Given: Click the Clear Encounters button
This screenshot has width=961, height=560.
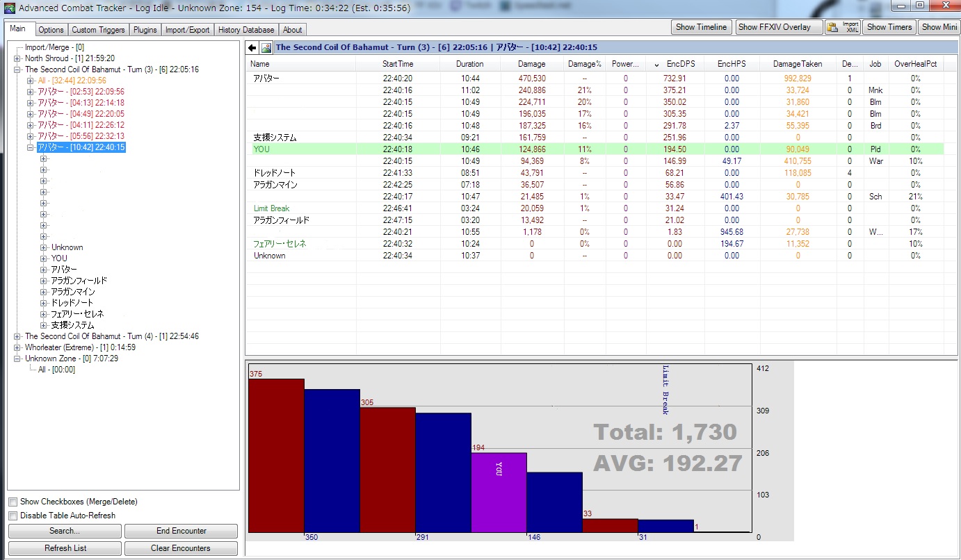Looking at the screenshot, I should point(181,548).
